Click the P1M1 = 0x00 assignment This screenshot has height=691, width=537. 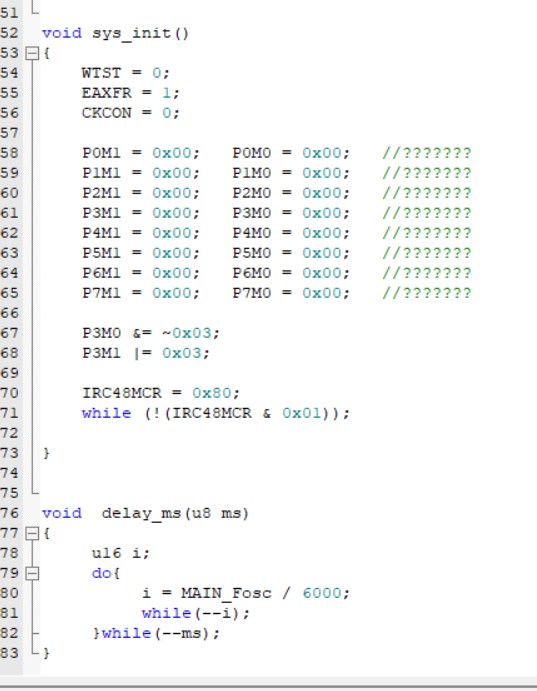click(141, 173)
